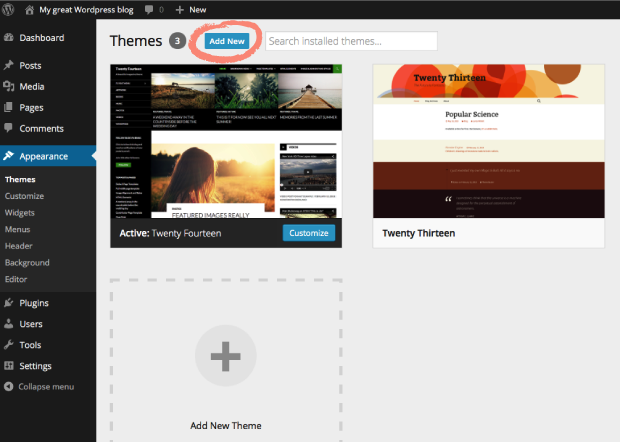Image resolution: width=620 pixels, height=442 pixels.
Task: Click the Comments speech bubble sidebar icon
Action: point(8,128)
